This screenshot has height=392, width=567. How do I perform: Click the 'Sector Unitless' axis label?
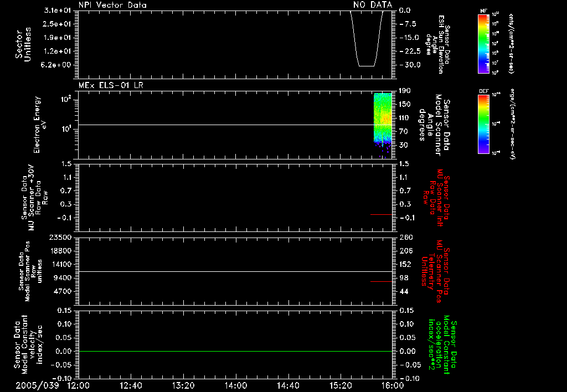23,44
